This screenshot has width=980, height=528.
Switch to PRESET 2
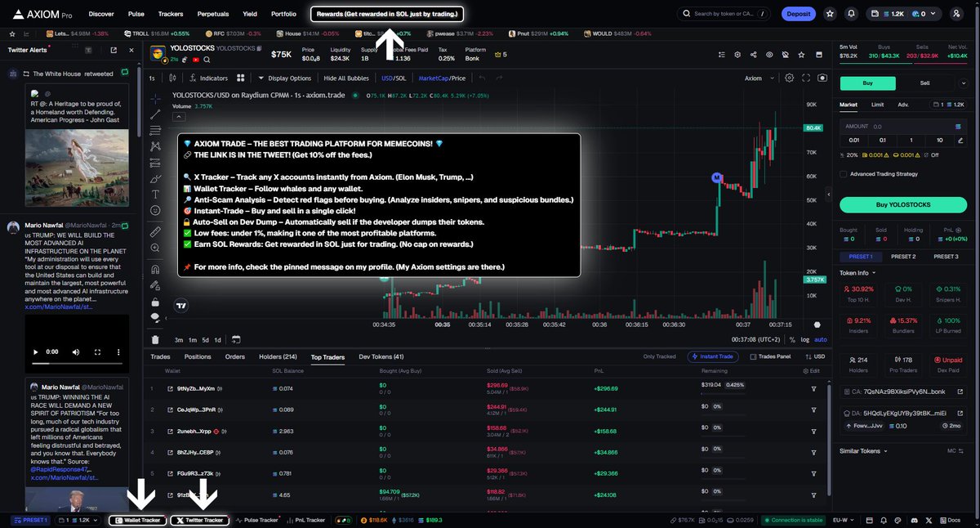point(902,257)
